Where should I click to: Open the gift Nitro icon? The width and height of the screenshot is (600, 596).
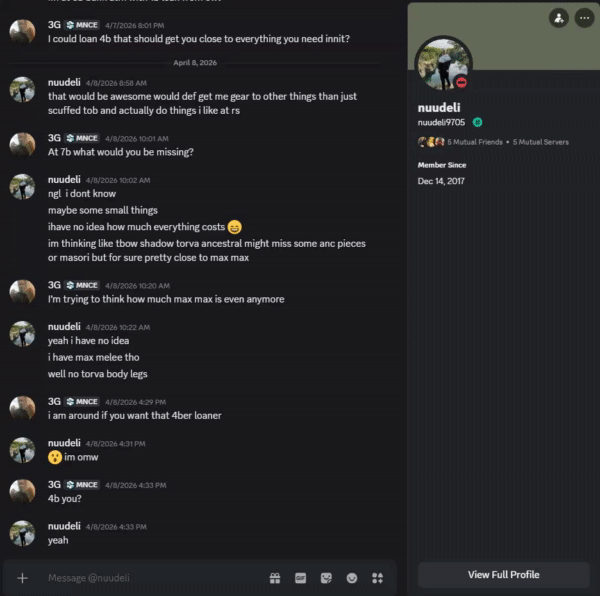tap(275, 578)
